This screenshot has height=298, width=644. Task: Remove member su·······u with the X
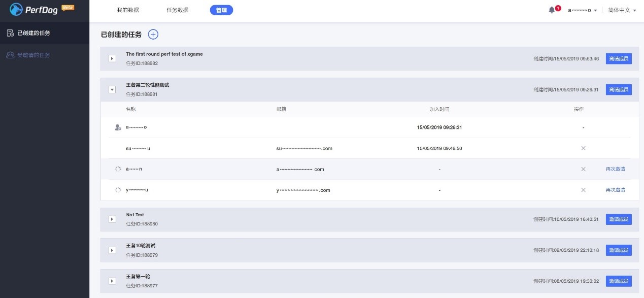[583, 148]
